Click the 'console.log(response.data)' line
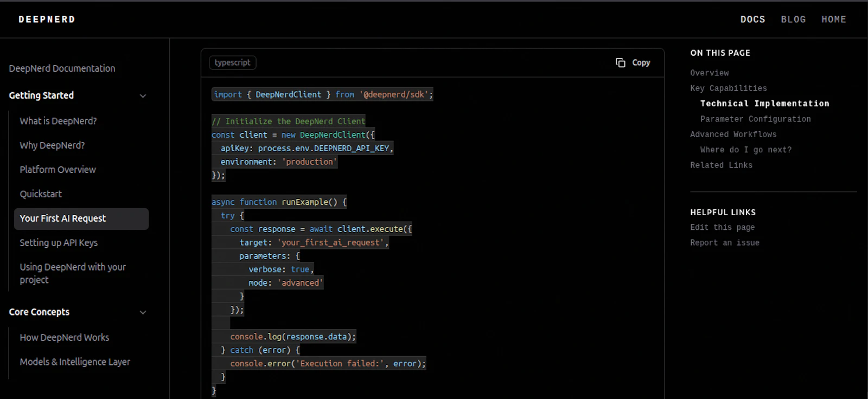Image resolution: width=868 pixels, height=399 pixels. pos(293,337)
